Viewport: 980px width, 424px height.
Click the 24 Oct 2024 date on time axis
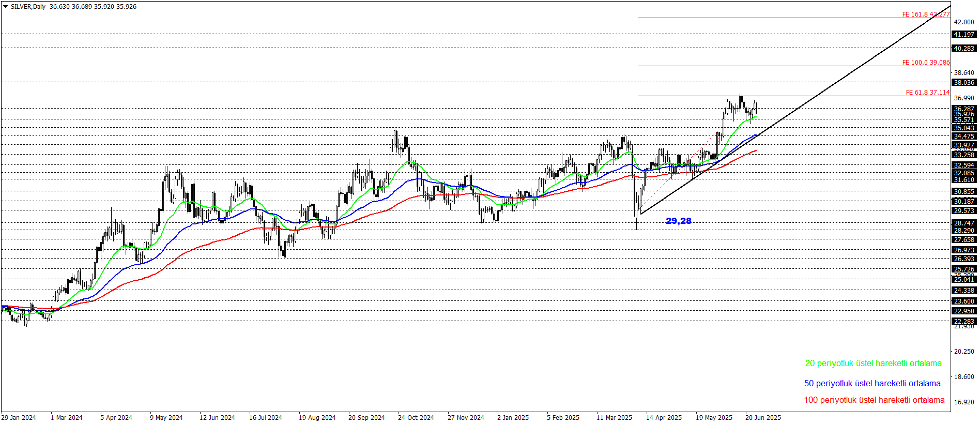pos(416,418)
